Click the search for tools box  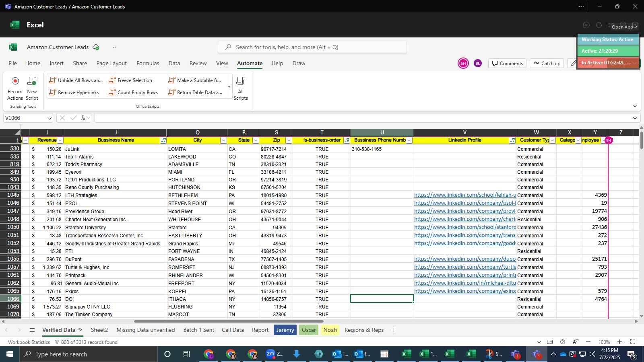[x=312, y=47]
